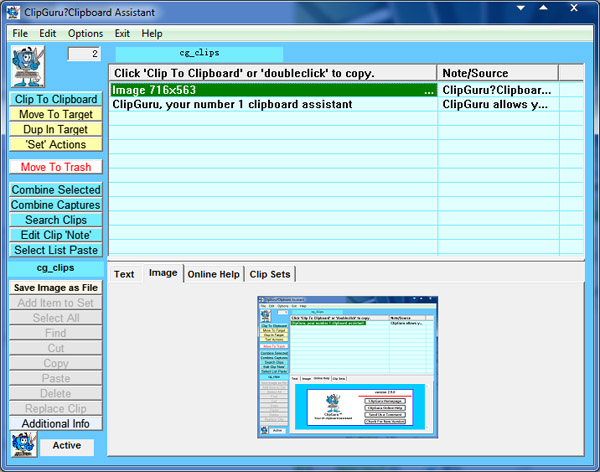Open the Clip Sets tab
Viewport: 600px width, 472px height.
pyautogui.click(x=270, y=274)
